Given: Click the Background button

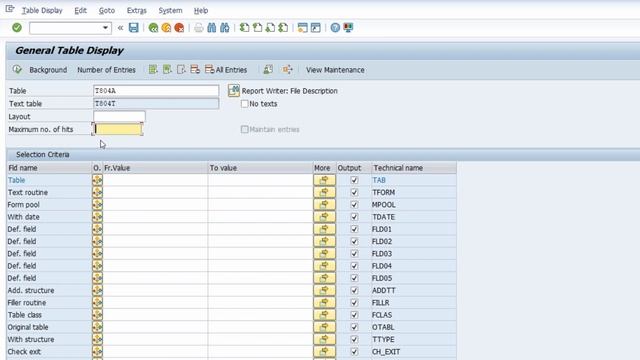Looking at the screenshot, I should click(x=48, y=70).
